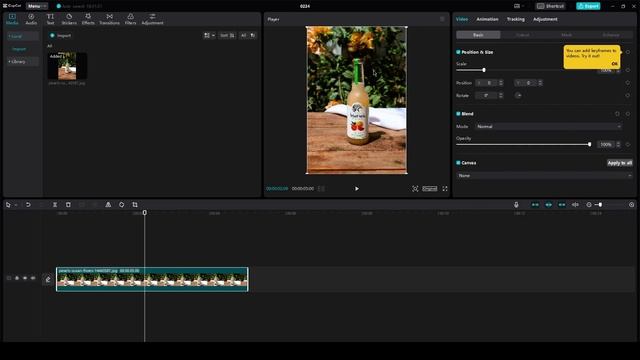Open the Original aspect ratio button
The width and height of the screenshot is (640, 360).
click(430, 189)
